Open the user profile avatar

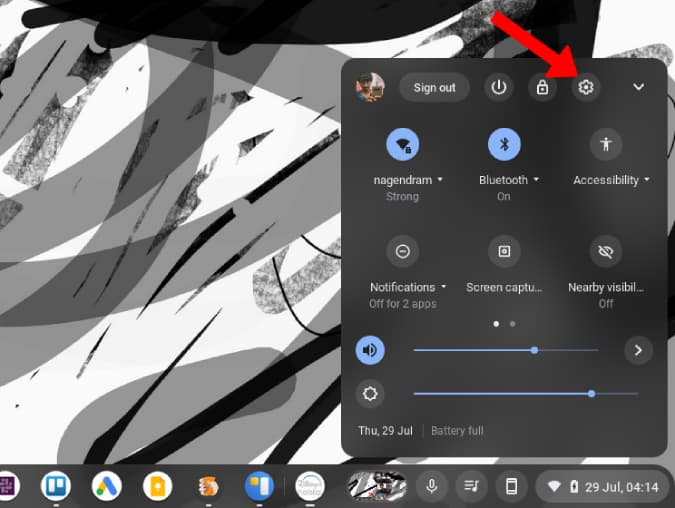point(370,87)
